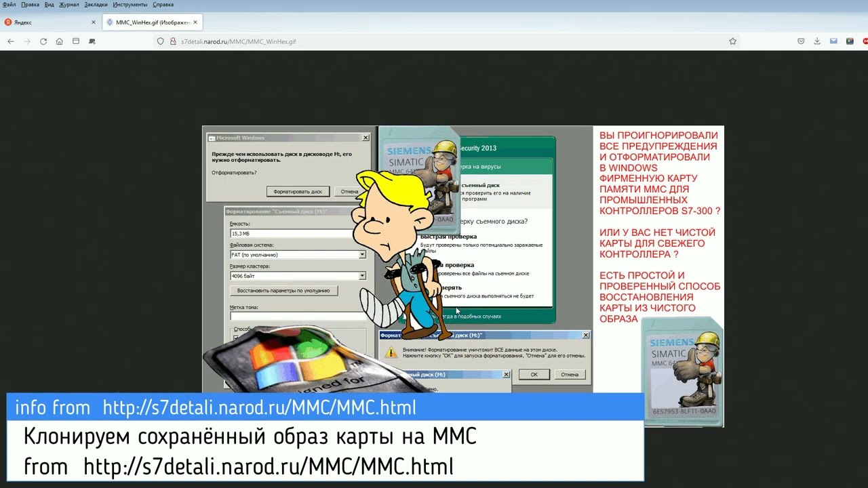868x488 pixels.
Task: Open the browser home page
Action: (60, 41)
